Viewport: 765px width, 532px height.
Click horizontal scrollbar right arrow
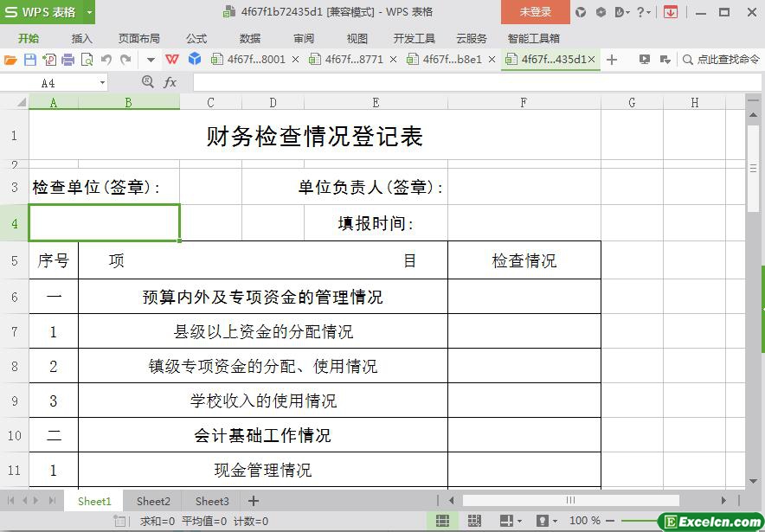pos(723,500)
